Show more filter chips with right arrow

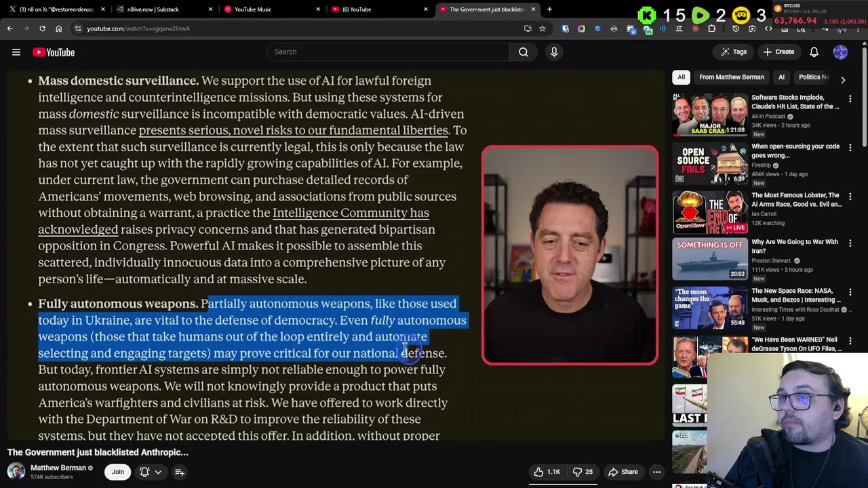(x=843, y=79)
